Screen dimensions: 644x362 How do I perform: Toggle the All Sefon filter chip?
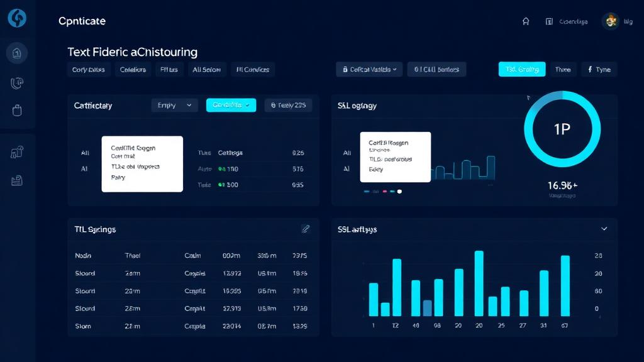pyautogui.click(x=207, y=69)
